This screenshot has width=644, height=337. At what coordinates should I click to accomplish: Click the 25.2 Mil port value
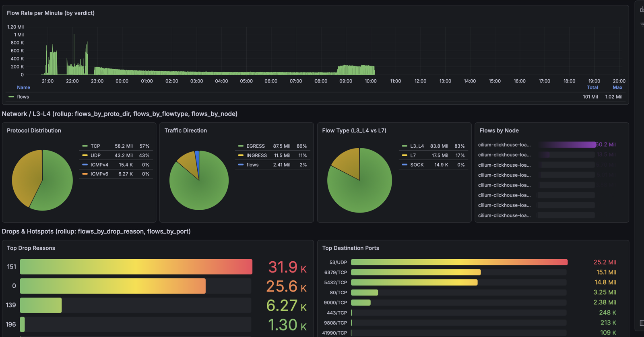pyautogui.click(x=605, y=262)
